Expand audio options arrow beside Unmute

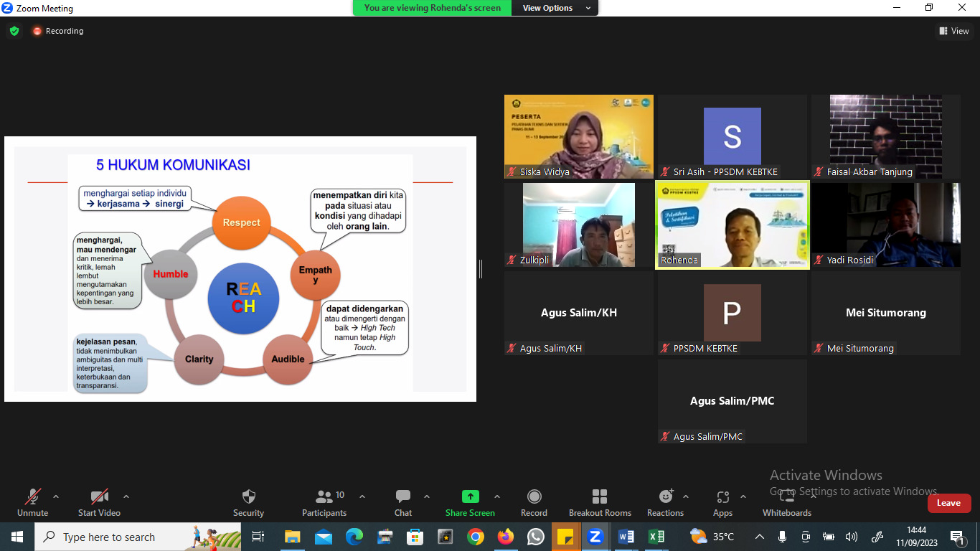coord(56,496)
